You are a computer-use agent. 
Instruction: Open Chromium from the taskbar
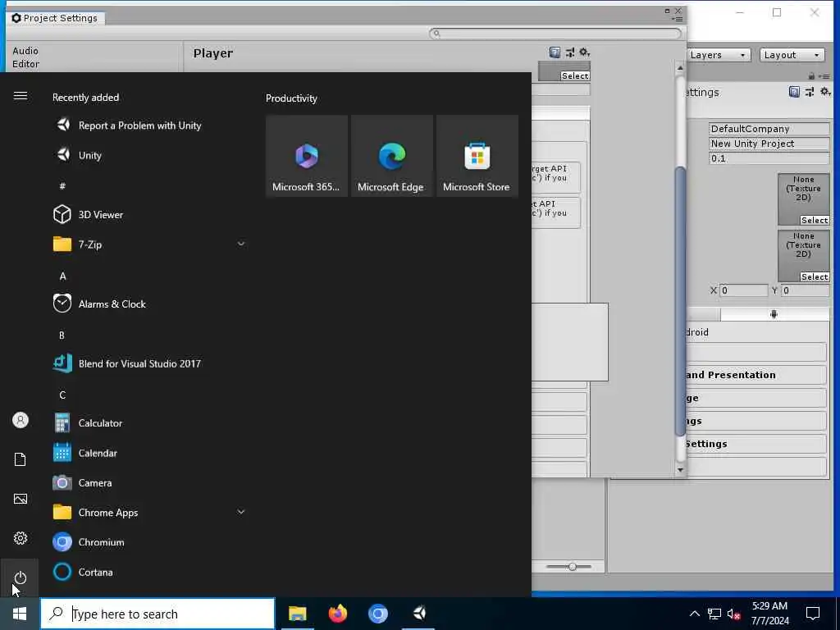[378, 614]
